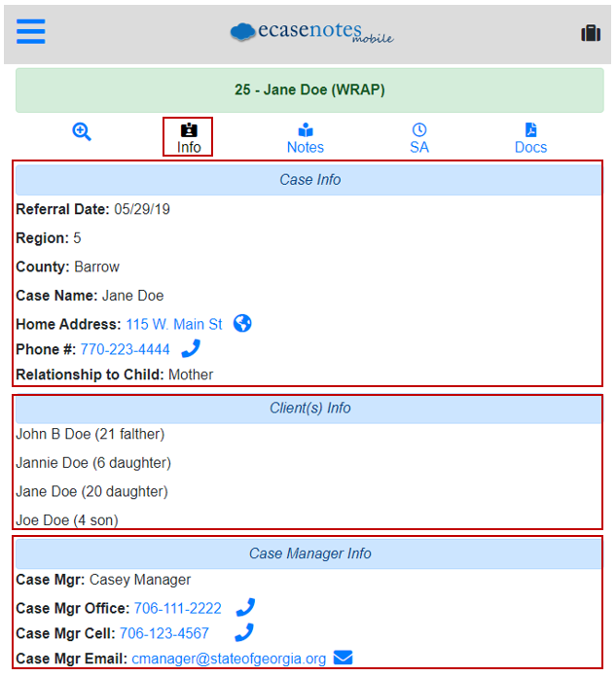Click the Case Mgr name Casey Manager
616x677 pixels.
(140, 580)
